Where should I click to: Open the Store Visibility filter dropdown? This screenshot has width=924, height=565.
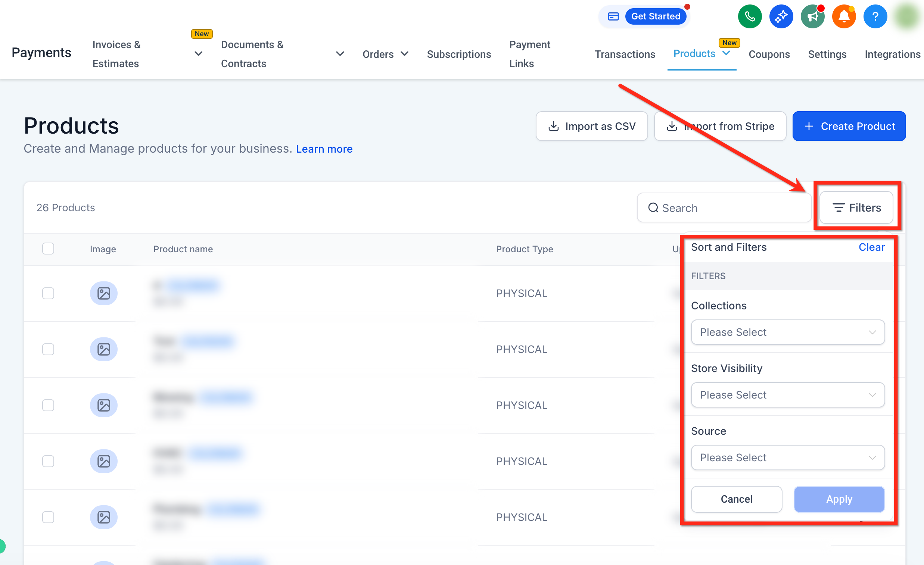click(787, 395)
